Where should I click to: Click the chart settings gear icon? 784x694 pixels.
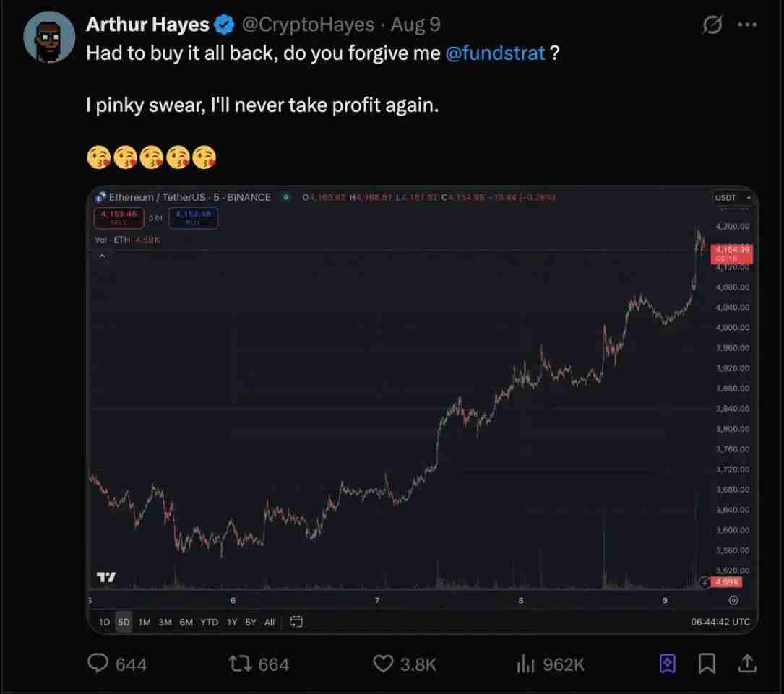pos(733,600)
